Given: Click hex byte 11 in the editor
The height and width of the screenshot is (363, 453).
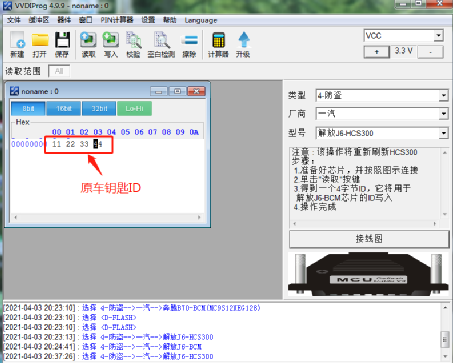Looking at the screenshot, I should [x=57, y=144].
